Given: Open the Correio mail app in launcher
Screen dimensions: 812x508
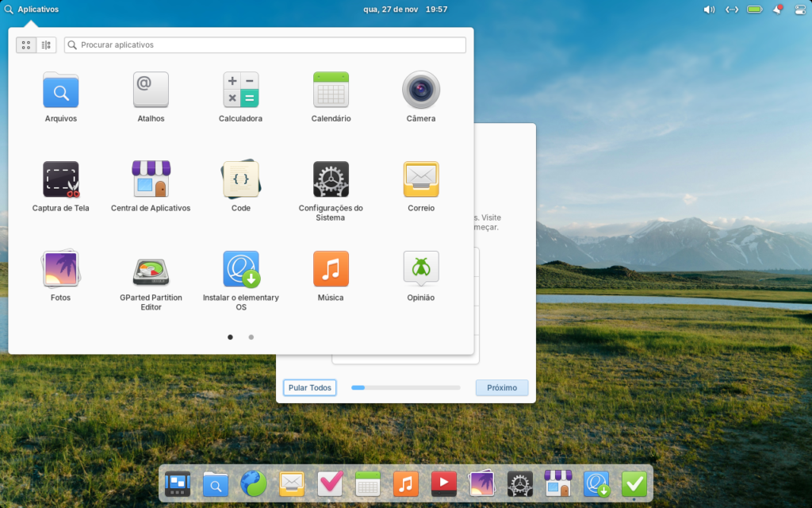Looking at the screenshot, I should tap(421, 187).
